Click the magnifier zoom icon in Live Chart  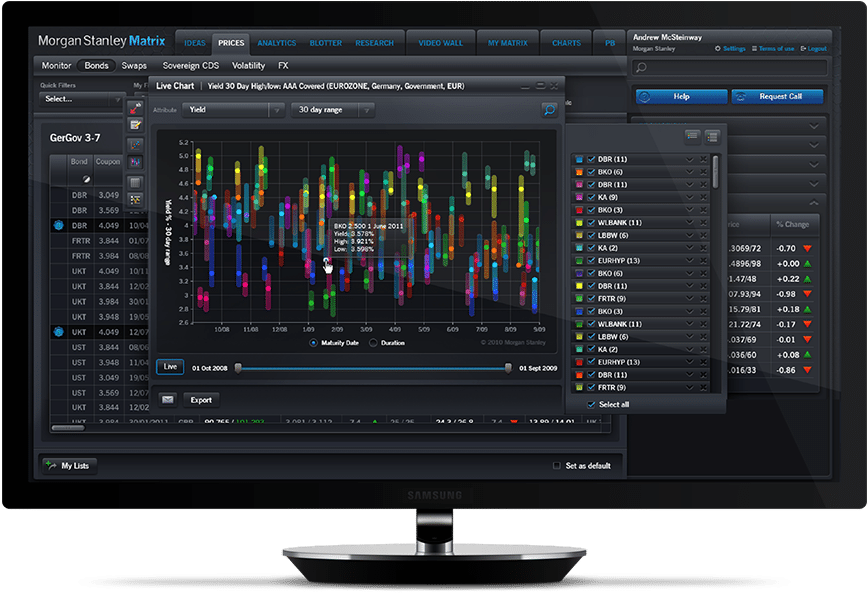[x=549, y=110]
